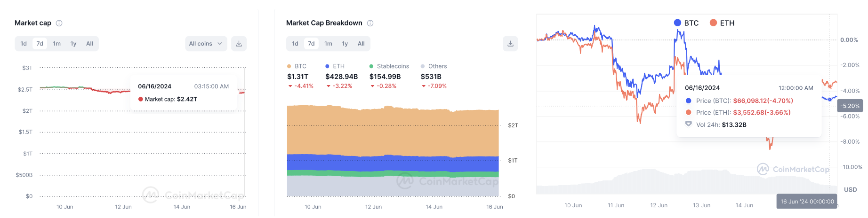This screenshot has width=868, height=218.
Task: Toggle the BTC series in price chart legend
Action: click(x=686, y=23)
